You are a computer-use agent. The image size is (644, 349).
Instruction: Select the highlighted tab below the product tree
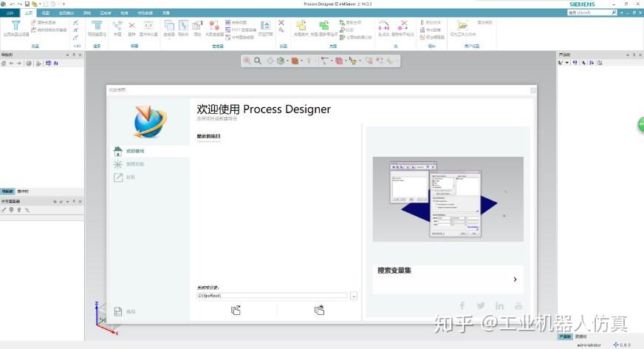tap(565, 336)
